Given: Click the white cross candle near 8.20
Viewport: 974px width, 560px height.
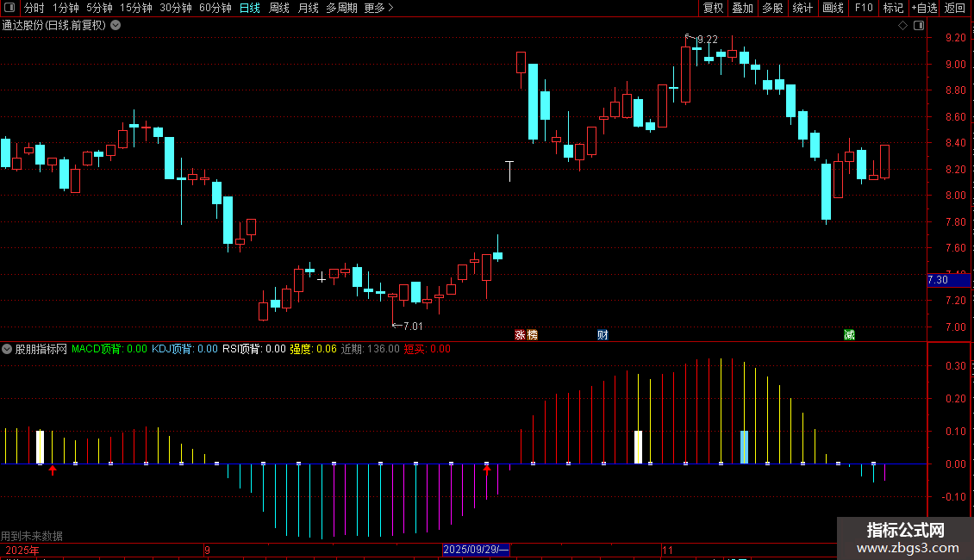Looking at the screenshot, I should [x=509, y=171].
